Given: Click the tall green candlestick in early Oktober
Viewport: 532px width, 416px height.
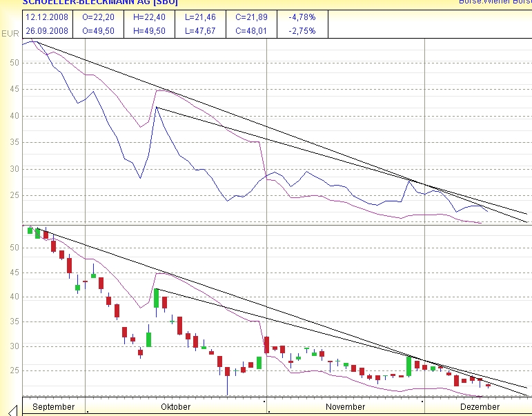Looking at the screenshot, I should [x=157, y=298].
